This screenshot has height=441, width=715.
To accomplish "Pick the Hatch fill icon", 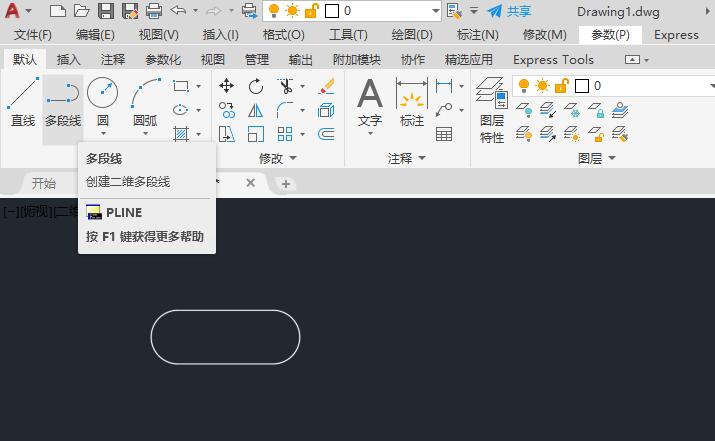I will click(181, 134).
